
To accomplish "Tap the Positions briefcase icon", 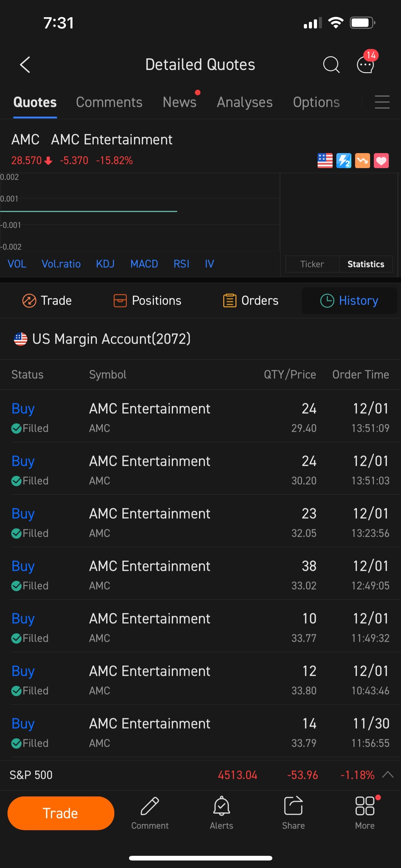I will point(120,301).
